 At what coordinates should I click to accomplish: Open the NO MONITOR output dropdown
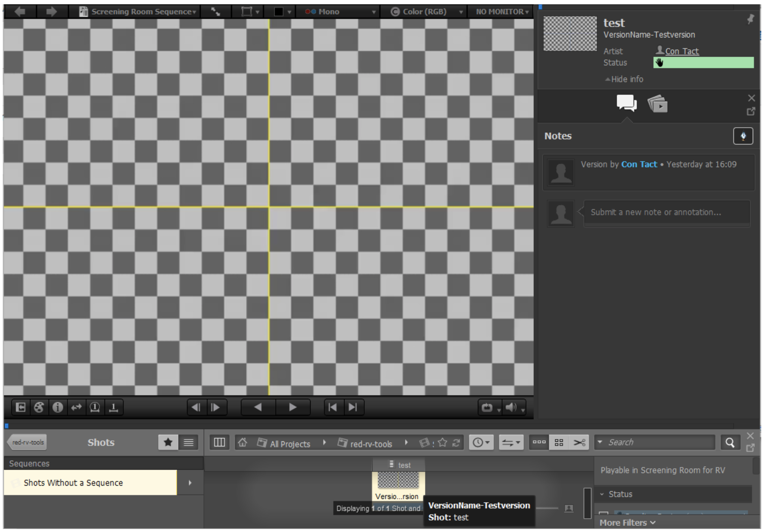502,12
